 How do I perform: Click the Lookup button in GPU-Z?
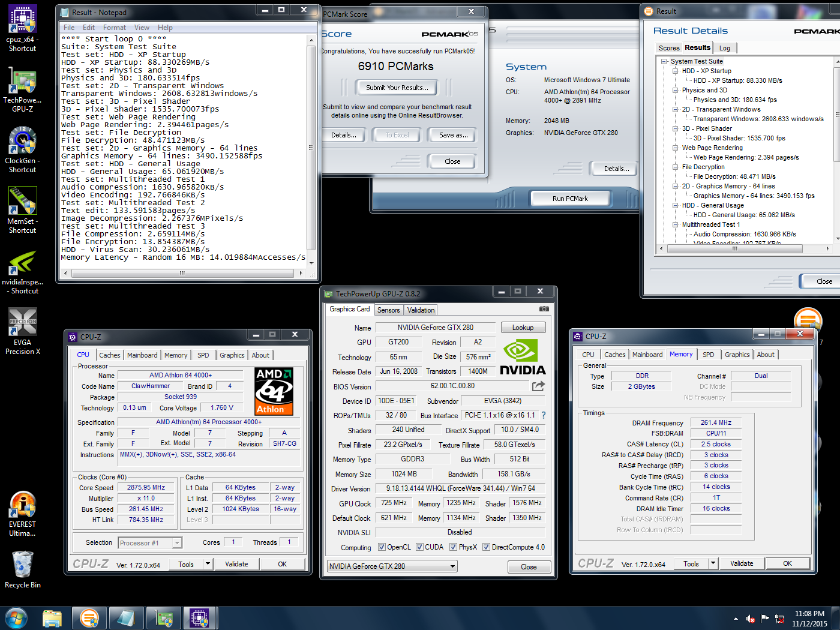coord(523,328)
